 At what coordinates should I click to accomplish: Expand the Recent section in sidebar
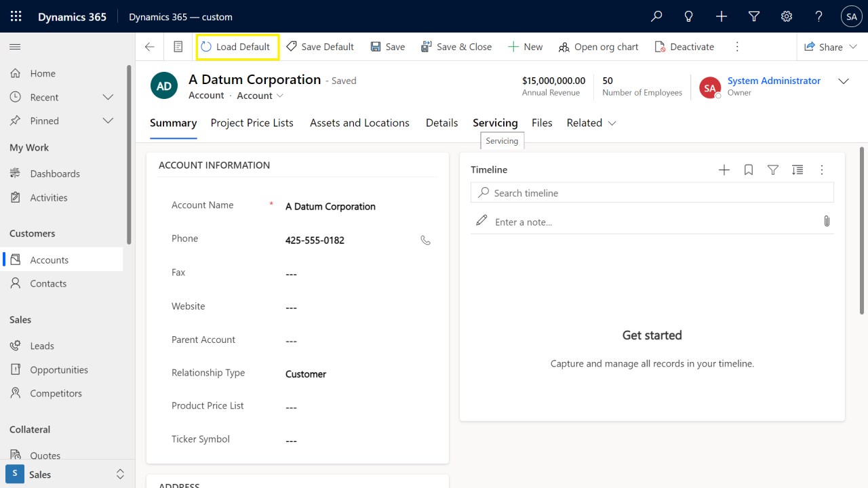click(x=107, y=97)
